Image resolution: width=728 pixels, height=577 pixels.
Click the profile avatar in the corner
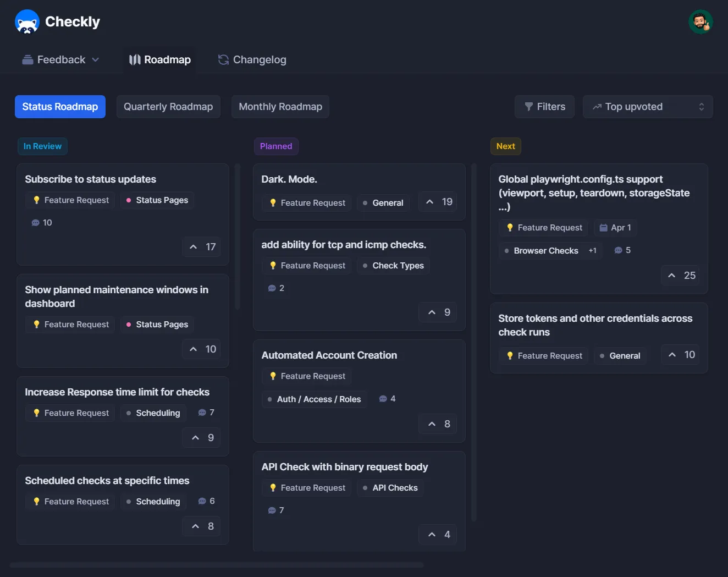(701, 21)
